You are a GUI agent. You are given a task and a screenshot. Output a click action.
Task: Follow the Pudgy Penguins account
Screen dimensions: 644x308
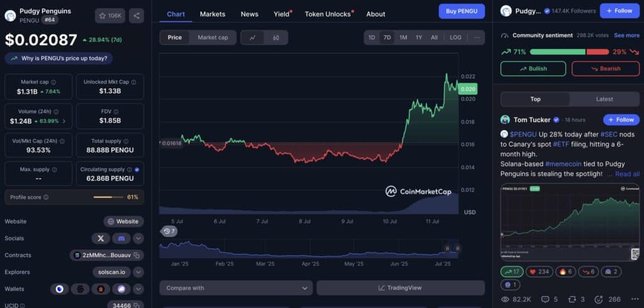(619, 11)
